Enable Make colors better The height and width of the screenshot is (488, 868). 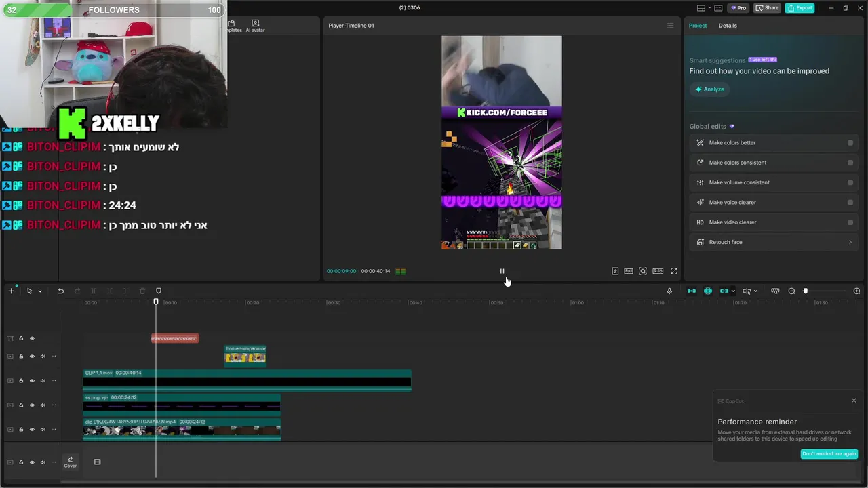(x=850, y=143)
